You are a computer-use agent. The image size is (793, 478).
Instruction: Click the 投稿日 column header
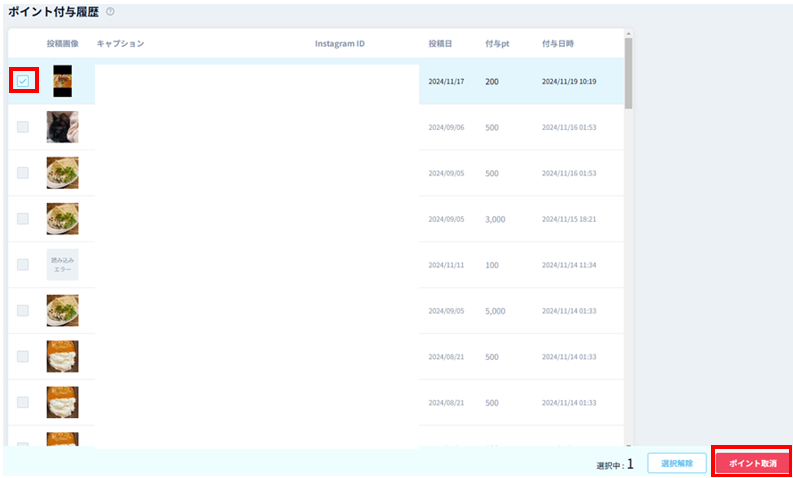(x=440, y=44)
